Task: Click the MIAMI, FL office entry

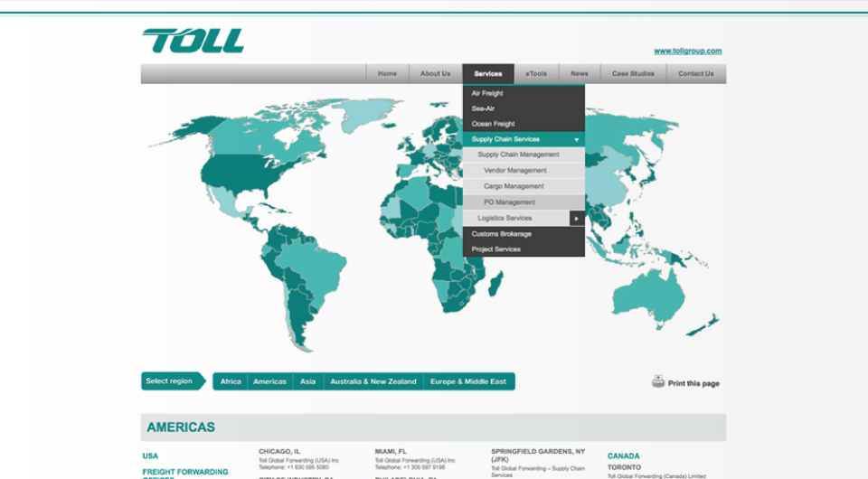Action: (391, 451)
